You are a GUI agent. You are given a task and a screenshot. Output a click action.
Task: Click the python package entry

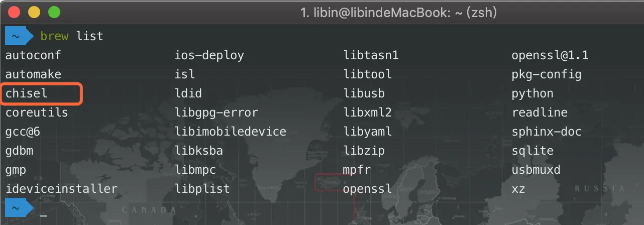[532, 94]
